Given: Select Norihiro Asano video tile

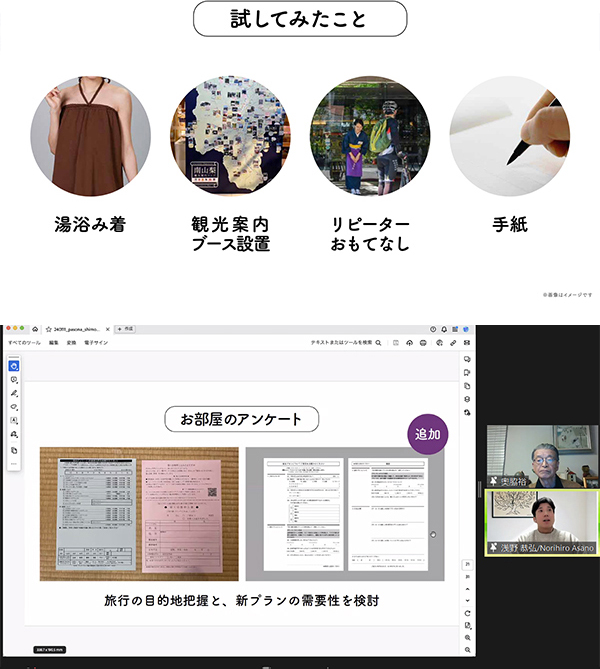Looking at the screenshot, I should coord(542,523).
